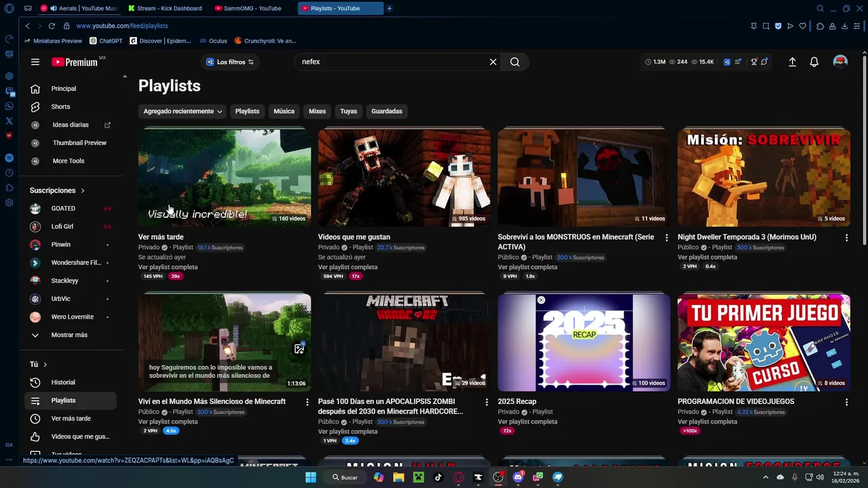Viewport: 868px width, 488px height.
Task: Open Videos que me gustan playlist thumbnail
Action: click(x=404, y=178)
